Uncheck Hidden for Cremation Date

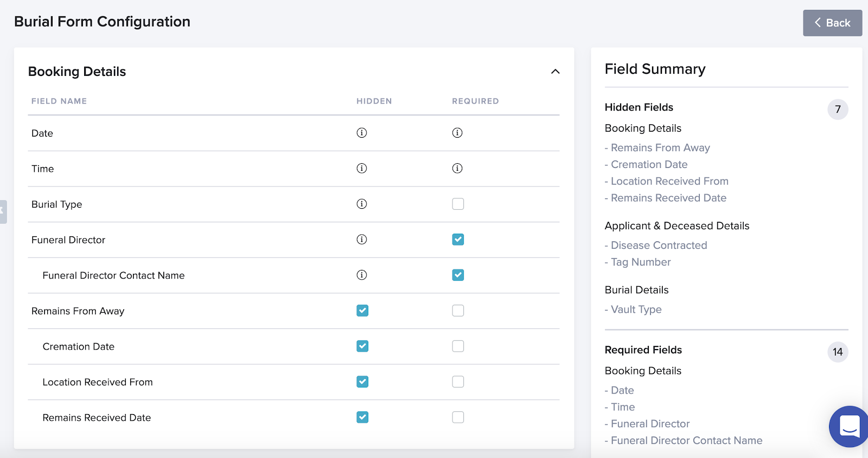(x=362, y=346)
